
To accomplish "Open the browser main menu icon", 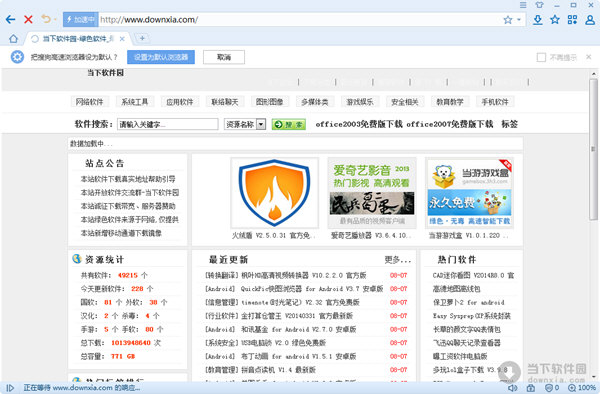I will [x=523, y=5].
